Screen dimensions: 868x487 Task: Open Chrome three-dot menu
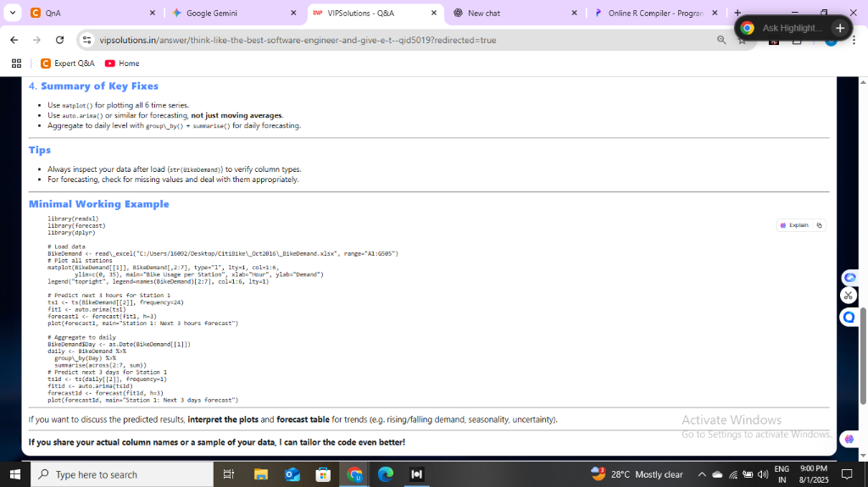[x=854, y=40]
